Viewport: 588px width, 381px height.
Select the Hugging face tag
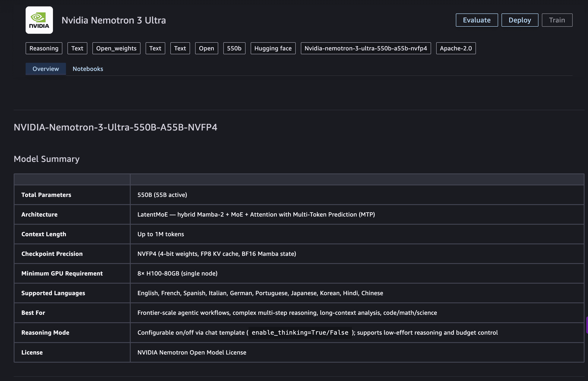(x=273, y=48)
